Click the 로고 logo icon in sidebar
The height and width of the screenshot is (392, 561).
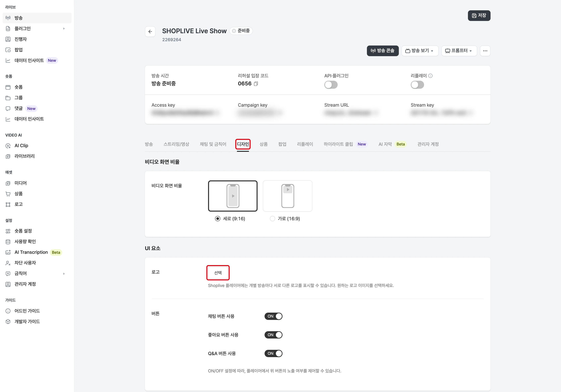click(8, 204)
